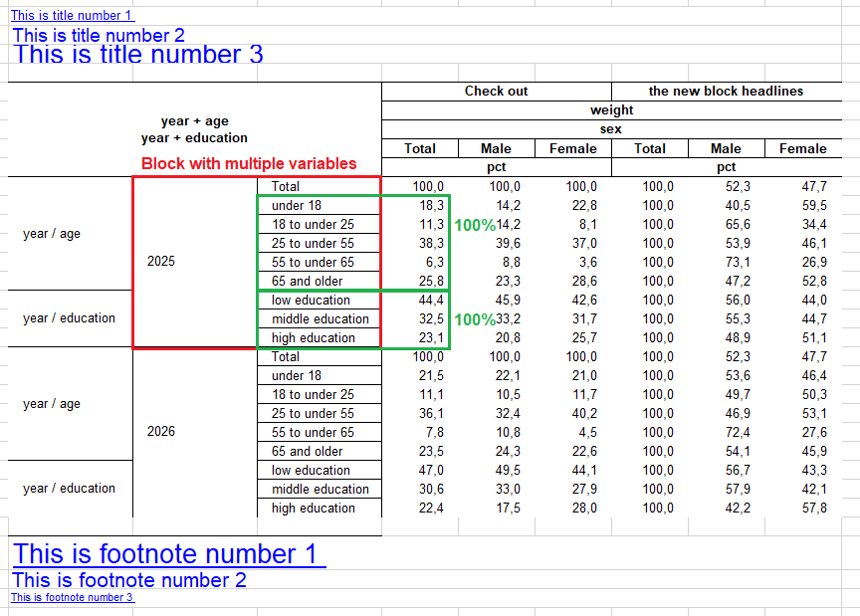Image resolution: width=860 pixels, height=616 pixels.
Task: Click the "Female" header under Check out
Action: click(x=572, y=149)
